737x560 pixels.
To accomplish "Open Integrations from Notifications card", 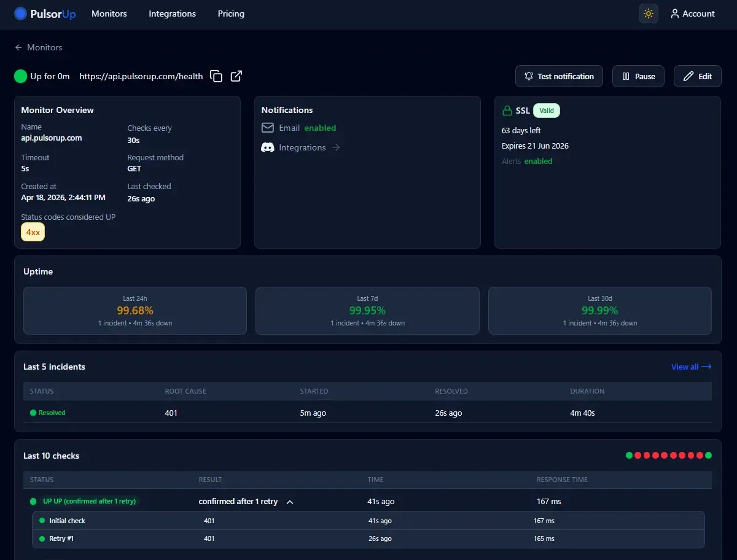I will (302, 147).
